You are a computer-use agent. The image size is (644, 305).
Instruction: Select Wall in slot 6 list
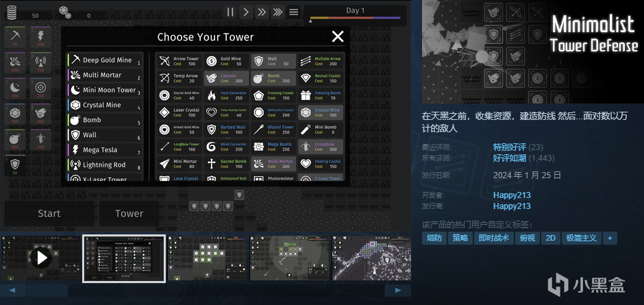105,135
